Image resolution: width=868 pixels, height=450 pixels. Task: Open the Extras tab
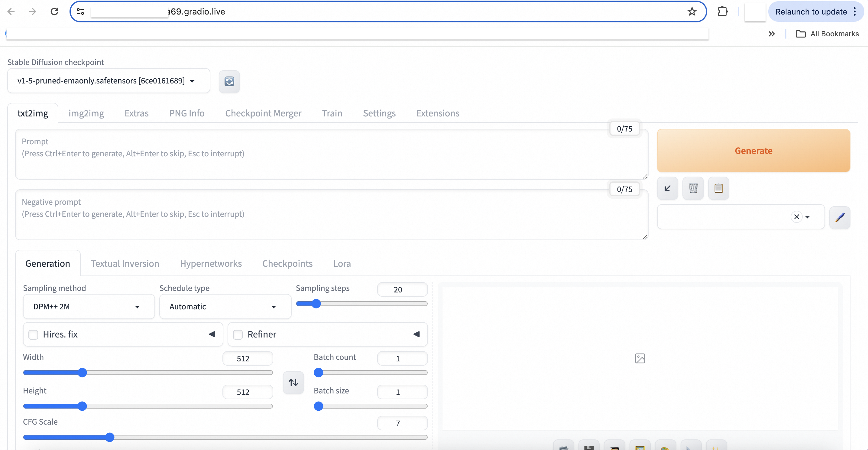click(137, 113)
